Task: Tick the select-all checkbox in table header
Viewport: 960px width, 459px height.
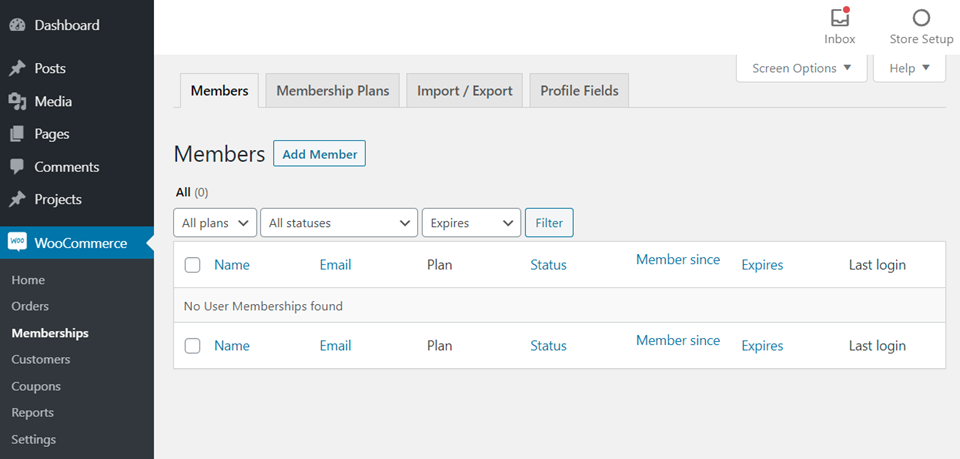Action: tap(193, 265)
